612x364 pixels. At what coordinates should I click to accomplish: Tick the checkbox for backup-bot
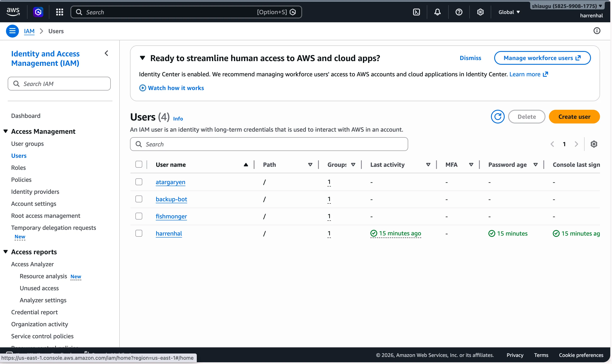pyautogui.click(x=139, y=199)
